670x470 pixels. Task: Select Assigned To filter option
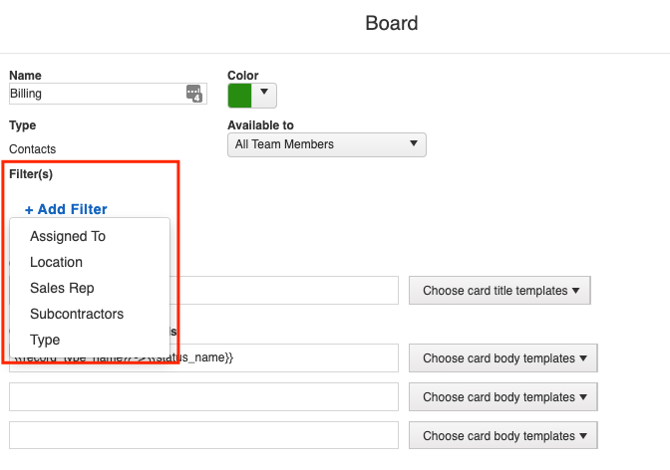(68, 236)
